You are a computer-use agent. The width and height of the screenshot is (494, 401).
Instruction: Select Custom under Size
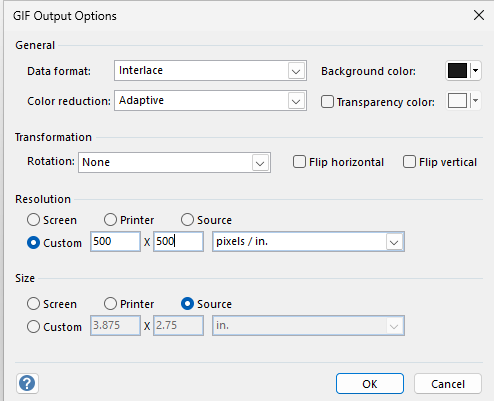(x=33, y=327)
